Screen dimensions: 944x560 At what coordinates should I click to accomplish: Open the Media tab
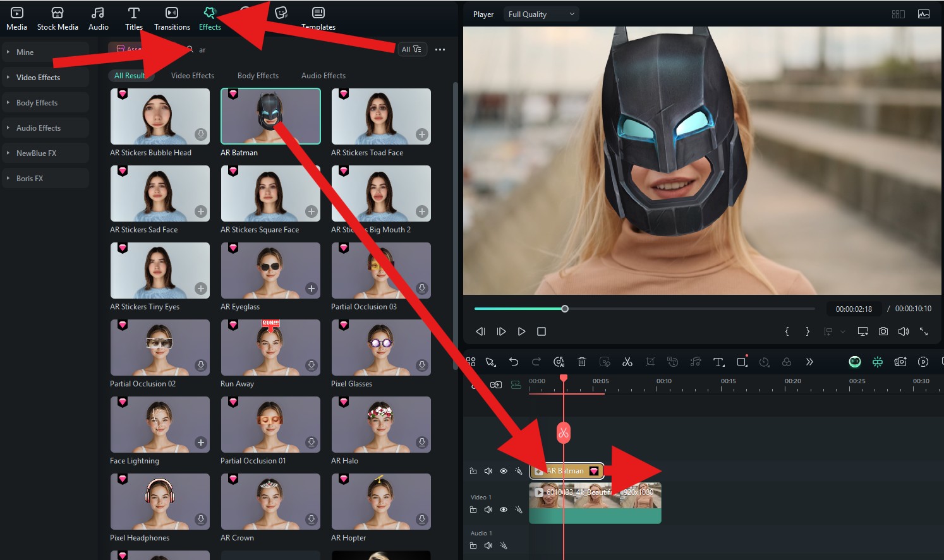pos(16,18)
